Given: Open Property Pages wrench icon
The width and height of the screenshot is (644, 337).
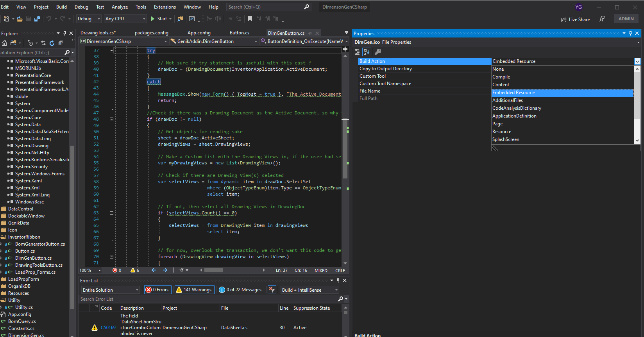Looking at the screenshot, I should pos(378,52).
